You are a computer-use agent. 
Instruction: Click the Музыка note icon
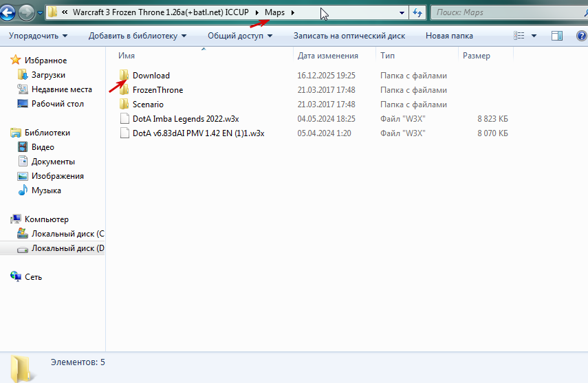(23, 190)
